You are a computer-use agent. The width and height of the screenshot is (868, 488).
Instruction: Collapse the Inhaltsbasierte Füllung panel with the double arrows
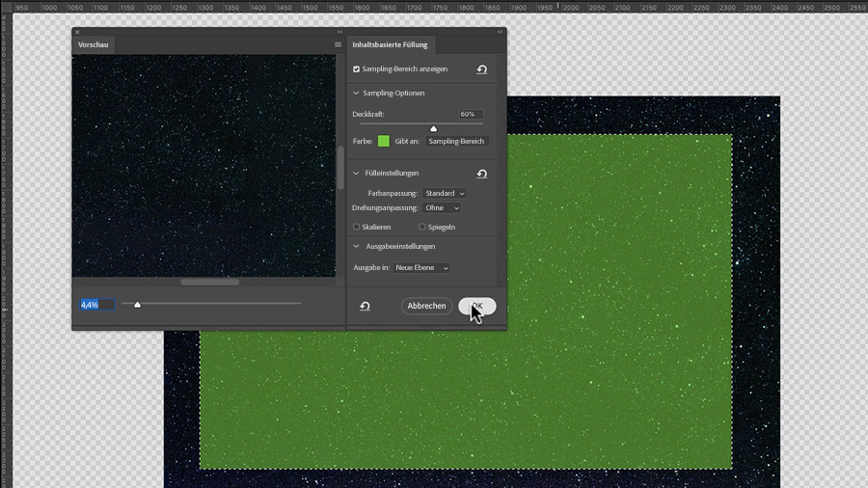tap(500, 32)
